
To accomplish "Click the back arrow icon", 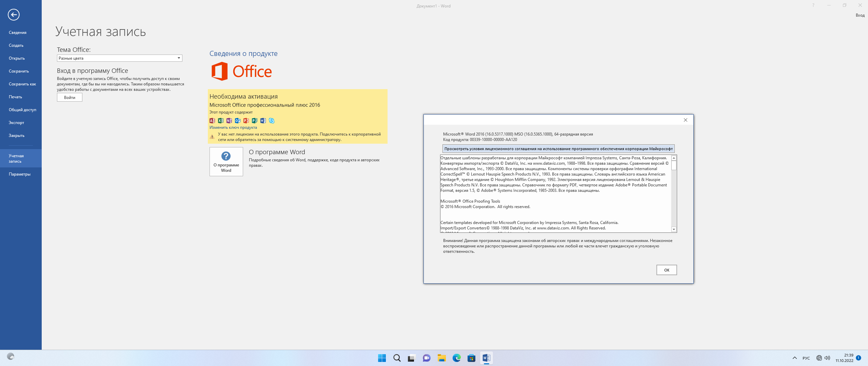I will click(14, 15).
